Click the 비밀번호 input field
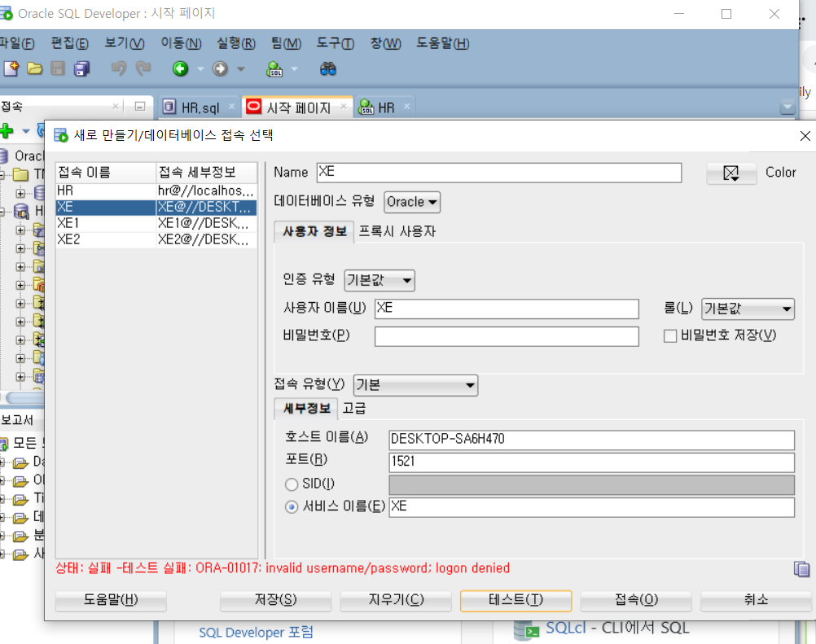816x644 pixels. [507, 336]
